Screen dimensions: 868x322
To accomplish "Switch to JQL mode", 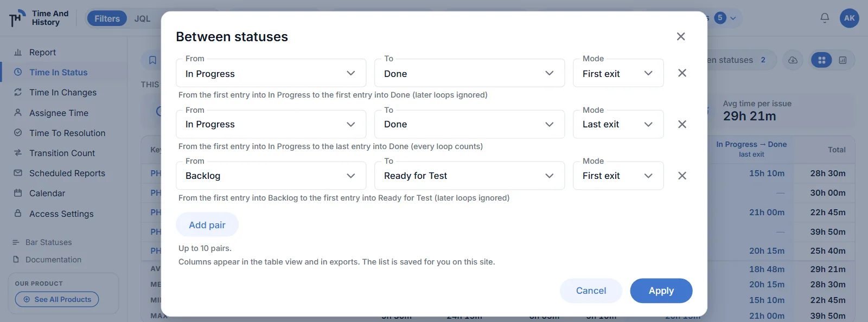I will click(142, 18).
